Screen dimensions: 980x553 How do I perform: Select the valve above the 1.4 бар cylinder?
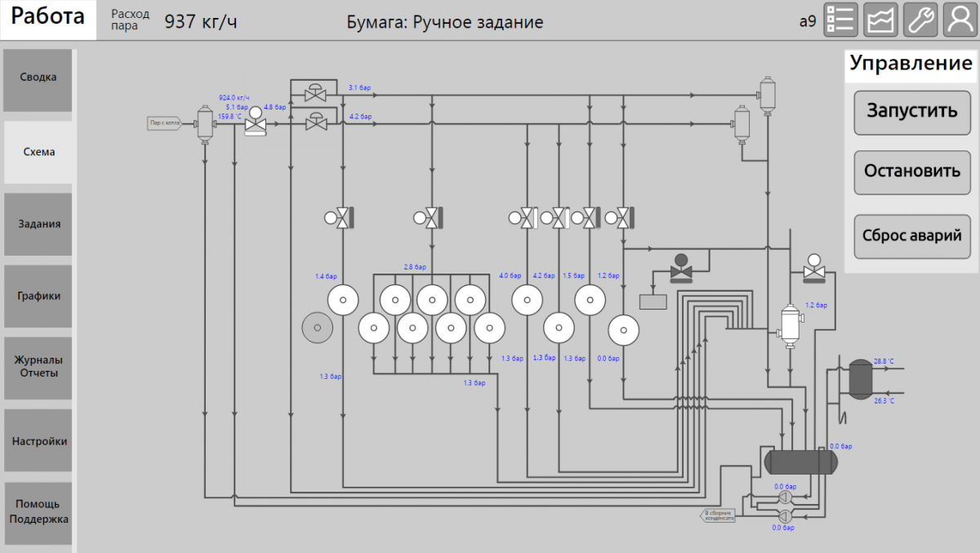(341, 217)
